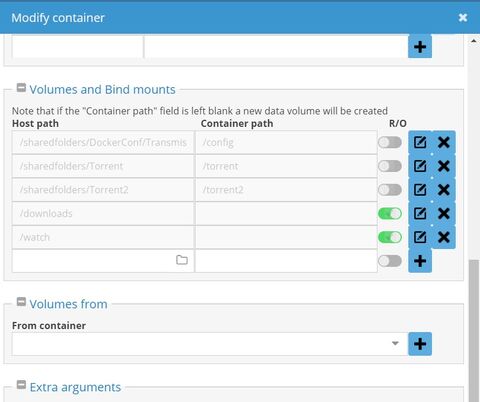Collapse the Volumes from section
Image resolution: width=480 pixels, height=402 pixels.
click(x=21, y=302)
